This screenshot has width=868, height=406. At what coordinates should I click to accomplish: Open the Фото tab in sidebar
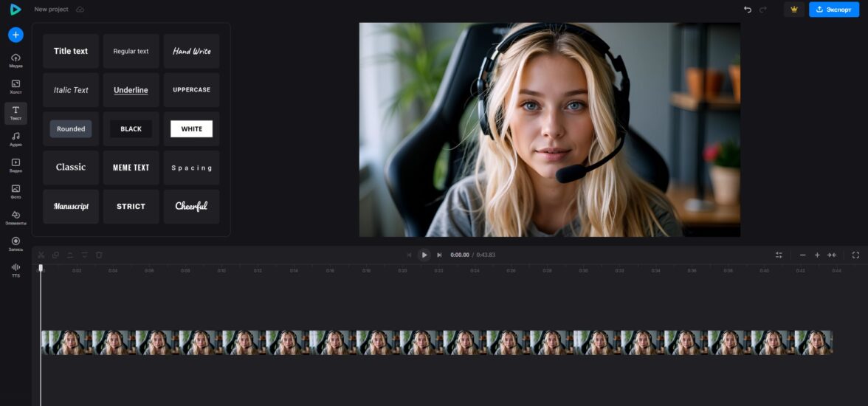[x=15, y=191]
